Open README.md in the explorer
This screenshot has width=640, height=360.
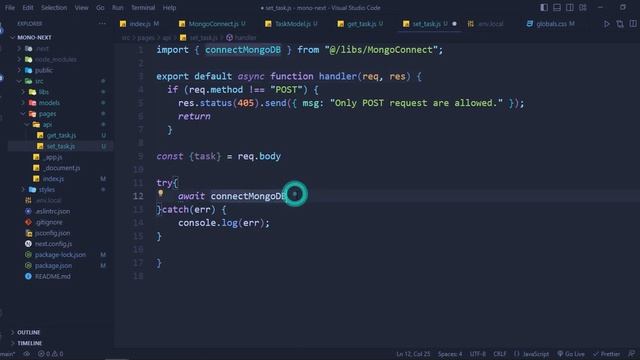click(x=52, y=276)
